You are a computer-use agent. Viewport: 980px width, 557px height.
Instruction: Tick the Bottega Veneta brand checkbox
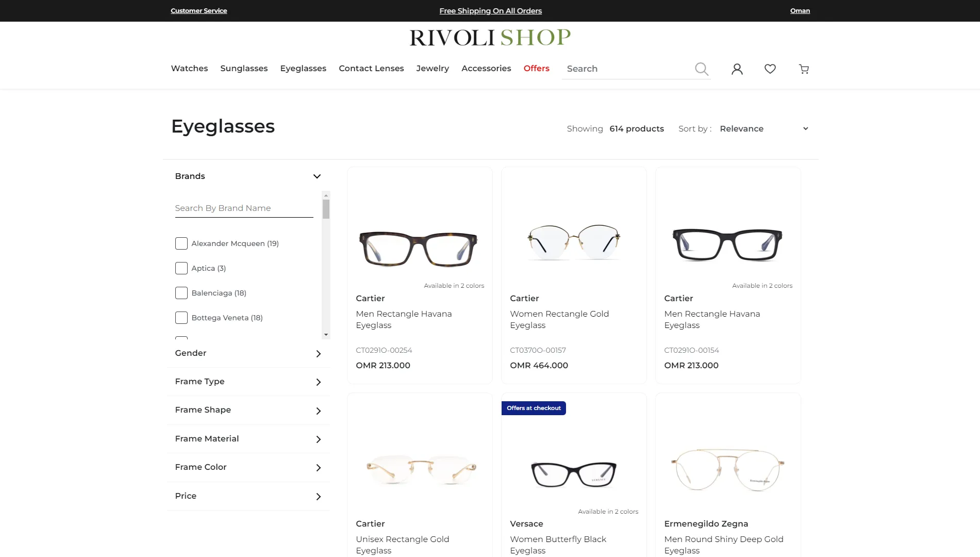(181, 318)
